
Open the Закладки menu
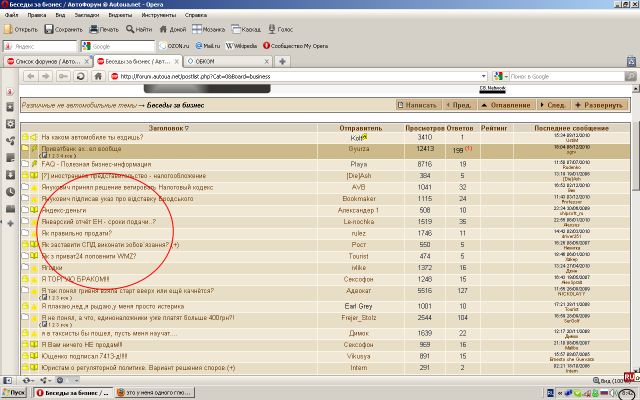pyautogui.click(x=87, y=15)
